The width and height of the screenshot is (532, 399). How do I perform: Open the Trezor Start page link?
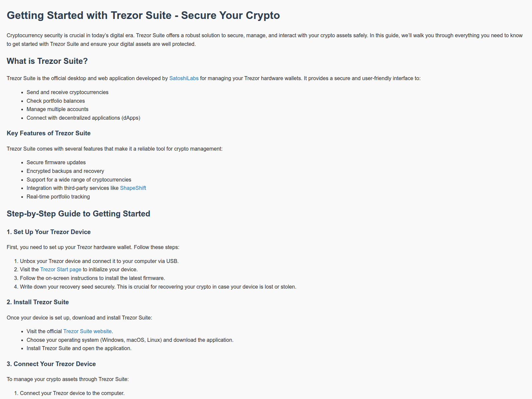(x=61, y=270)
